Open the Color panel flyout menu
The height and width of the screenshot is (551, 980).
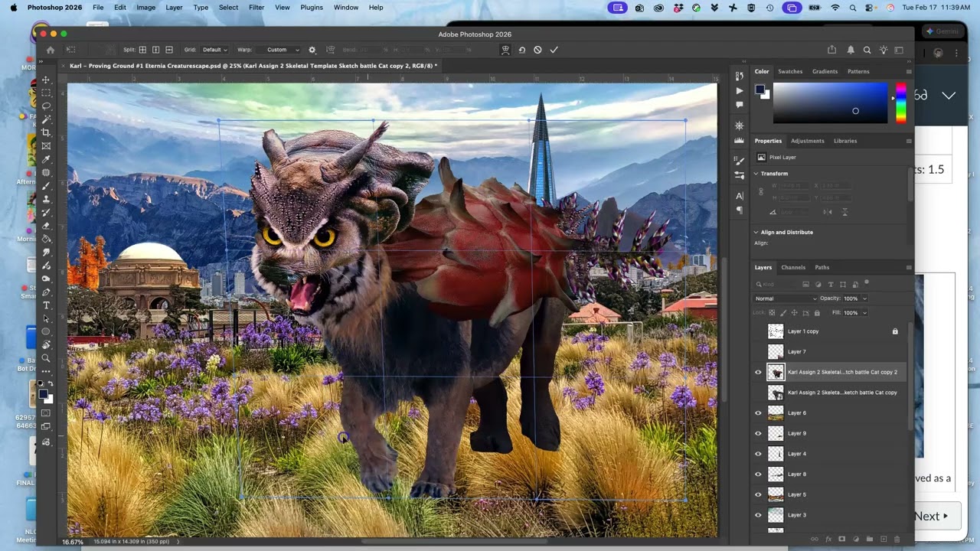[909, 71]
